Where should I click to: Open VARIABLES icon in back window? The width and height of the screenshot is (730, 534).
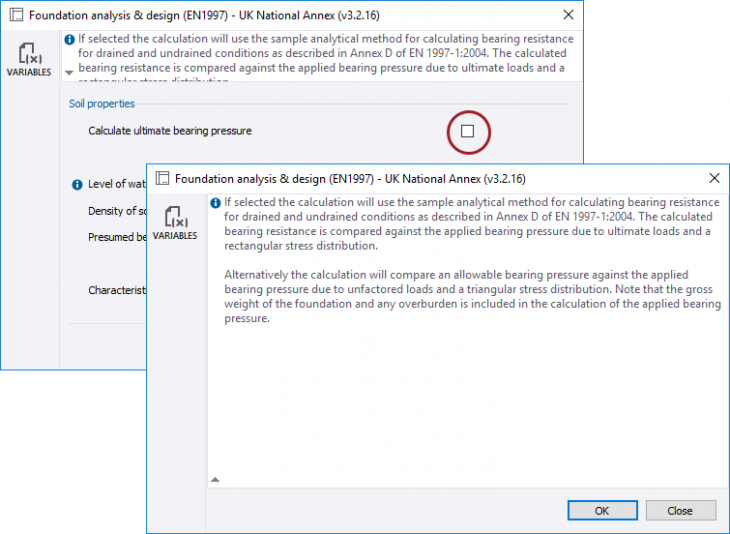click(x=29, y=60)
